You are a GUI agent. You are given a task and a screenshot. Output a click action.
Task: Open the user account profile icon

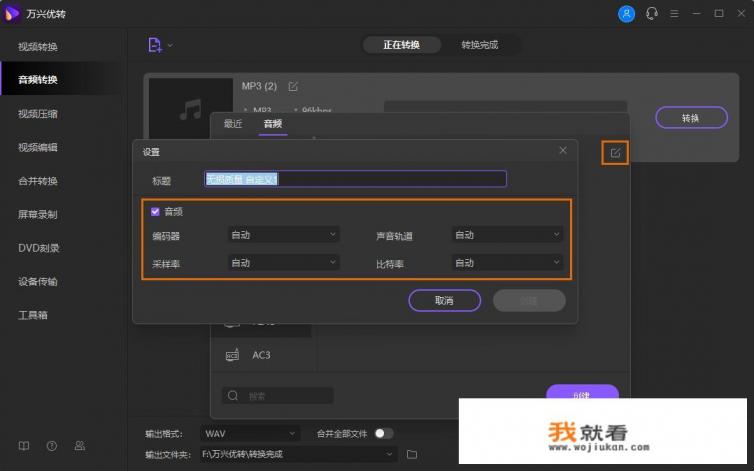[x=627, y=13]
